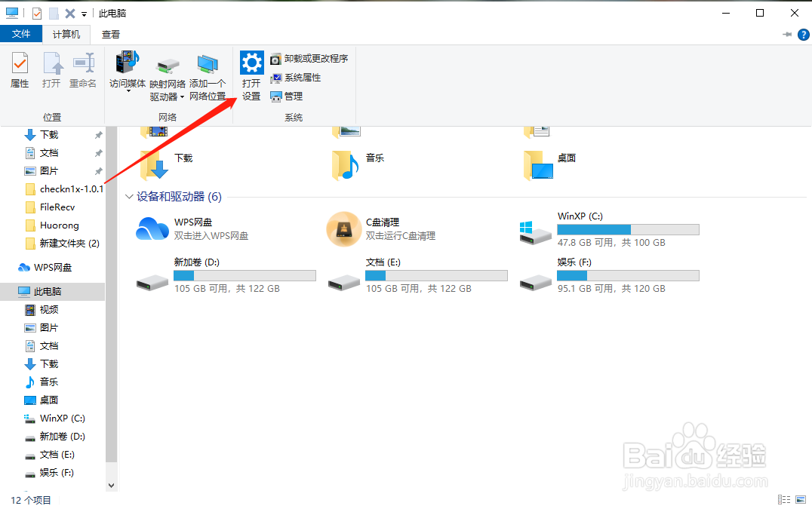This screenshot has width=812, height=509.
Task: Select the 文档 (E:) drive in main pane
Action: tap(418, 275)
